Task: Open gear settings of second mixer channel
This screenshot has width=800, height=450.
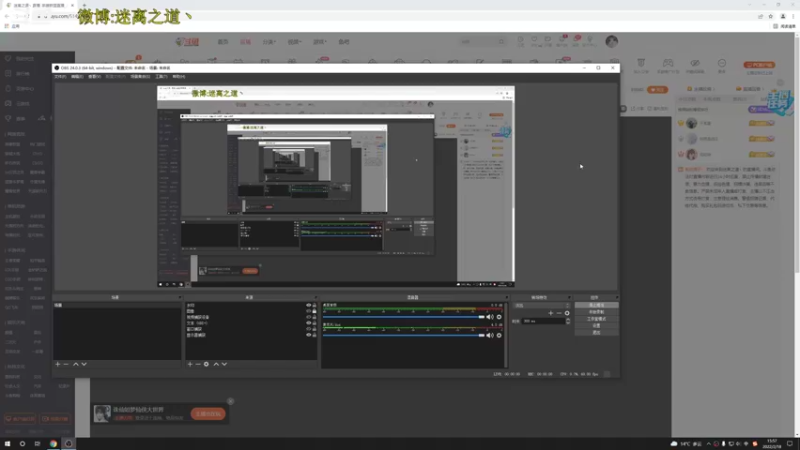Action: pos(499,335)
